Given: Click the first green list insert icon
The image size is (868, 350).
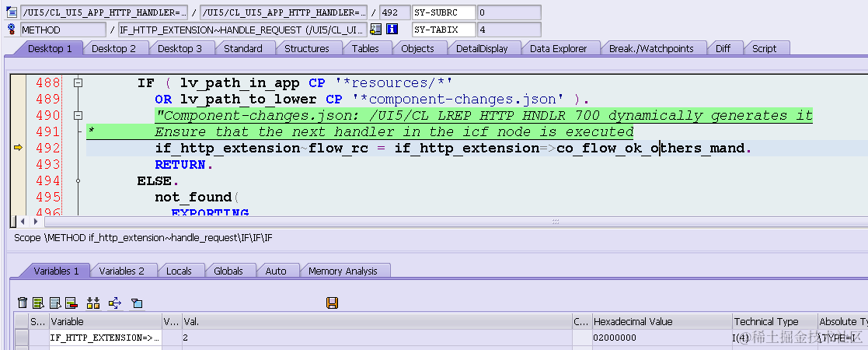Looking at the screenshot, I should [x=39, y=303].
